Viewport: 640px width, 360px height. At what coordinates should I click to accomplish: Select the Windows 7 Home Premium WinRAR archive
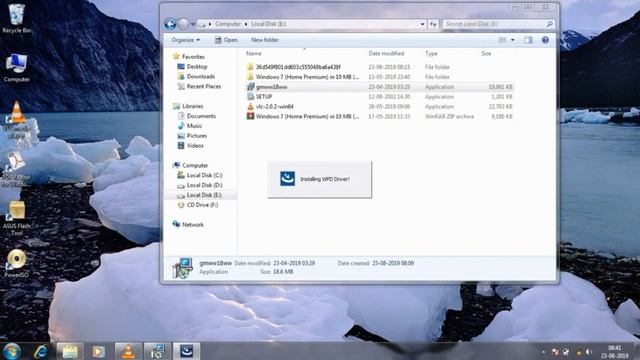click(379, 116)
